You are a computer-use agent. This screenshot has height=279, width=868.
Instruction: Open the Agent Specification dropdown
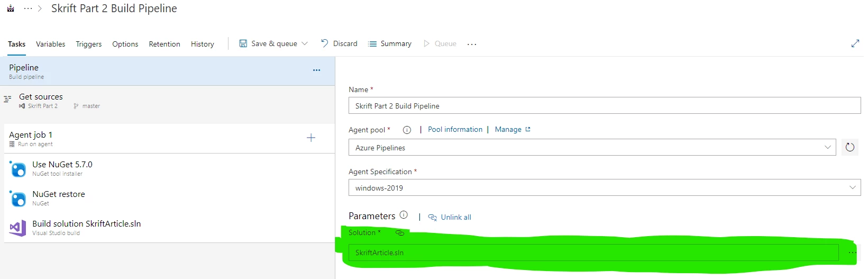(605, 187)
